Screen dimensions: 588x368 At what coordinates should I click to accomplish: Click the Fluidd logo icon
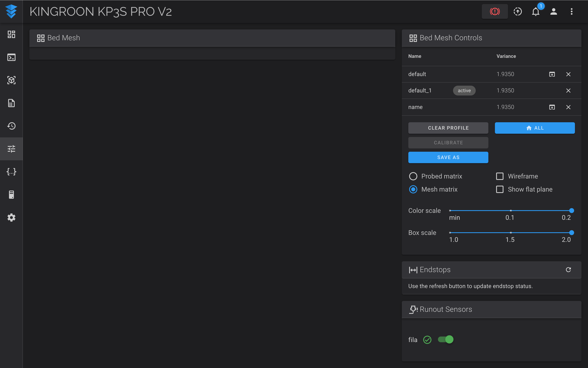click(x=11, y=11)
